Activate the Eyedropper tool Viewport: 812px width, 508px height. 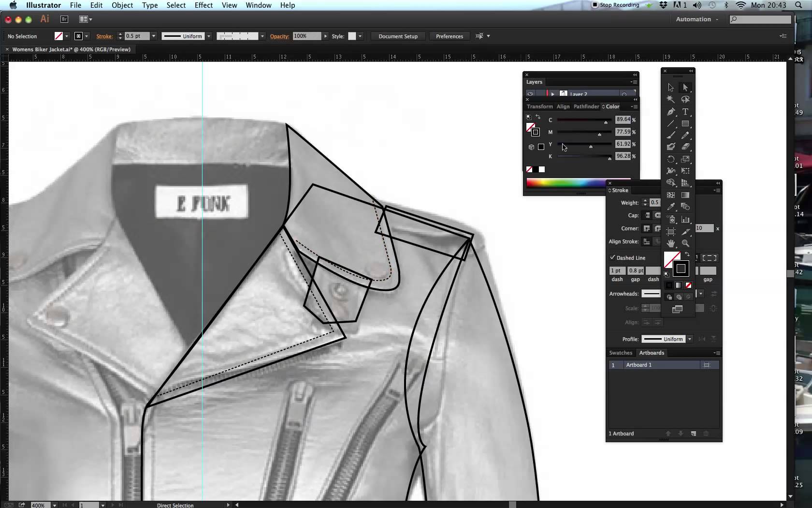(671, 207)
